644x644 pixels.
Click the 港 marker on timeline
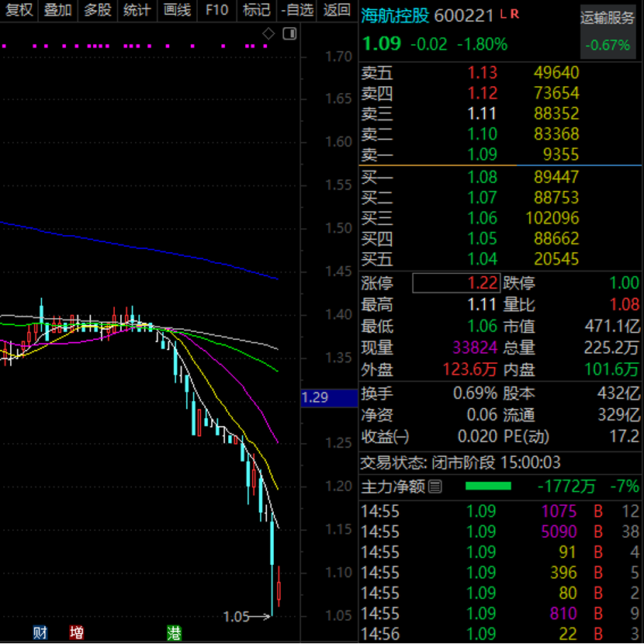pyautogui.click(x=174, y=633)
